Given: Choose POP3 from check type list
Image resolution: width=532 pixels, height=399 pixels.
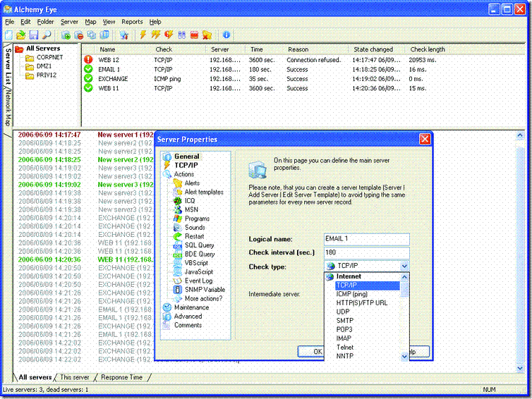Looking at the screenshot, I should point(344,329).
